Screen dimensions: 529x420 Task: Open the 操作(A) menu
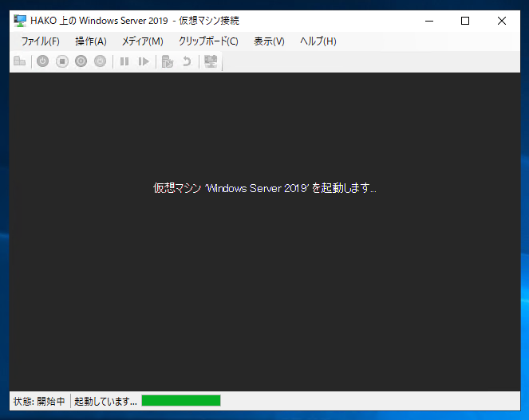pos(91,41)
